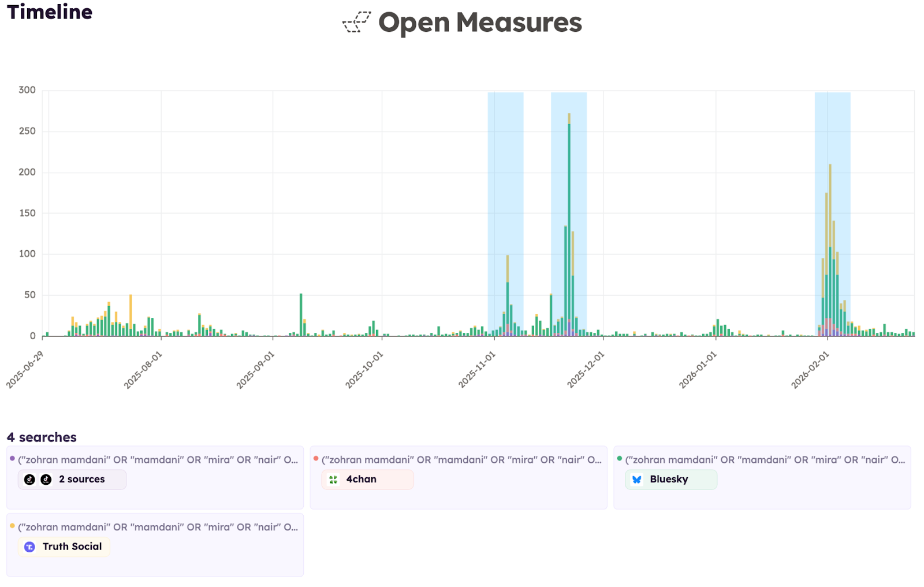This screenshot has width=924, height=587.
Task: Click the Truth Social icon
Action: pos(29,547)
